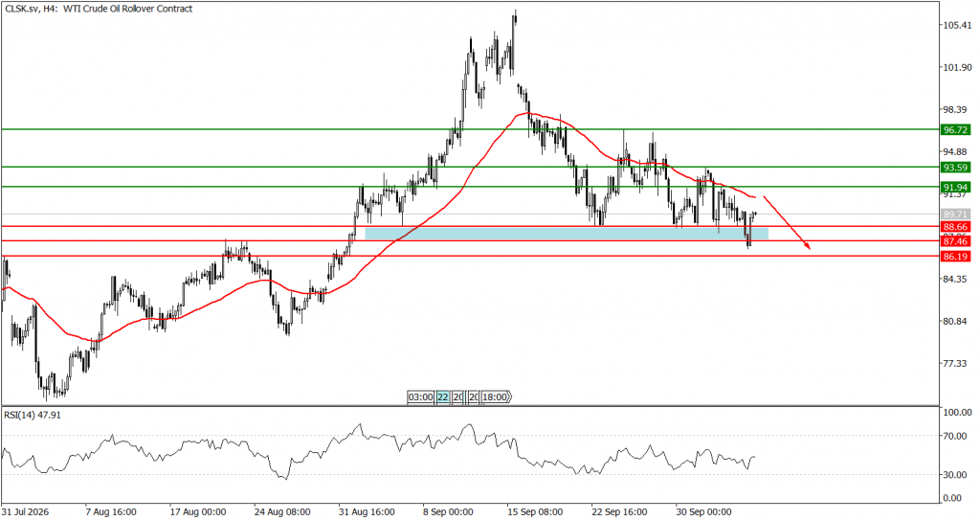Image resolution: width=980 pixels, height=521 pixels.
Task: Click the 15 Sep 08:00 date label
Action: [x=535, y=511]
